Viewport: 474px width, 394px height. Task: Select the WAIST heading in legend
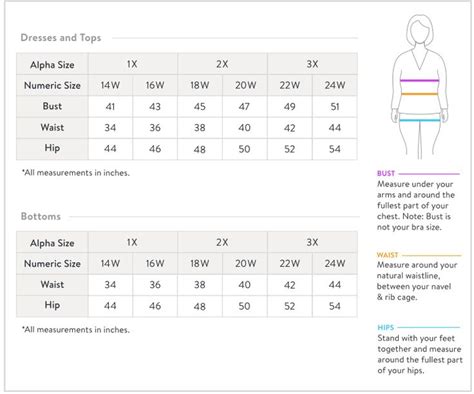click(x=387, y=255)
